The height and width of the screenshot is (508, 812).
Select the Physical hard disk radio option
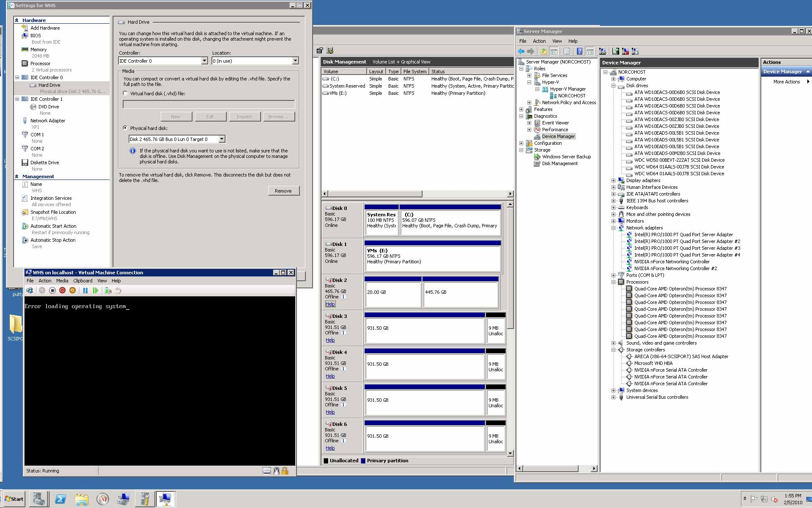[x=125, y=128]
